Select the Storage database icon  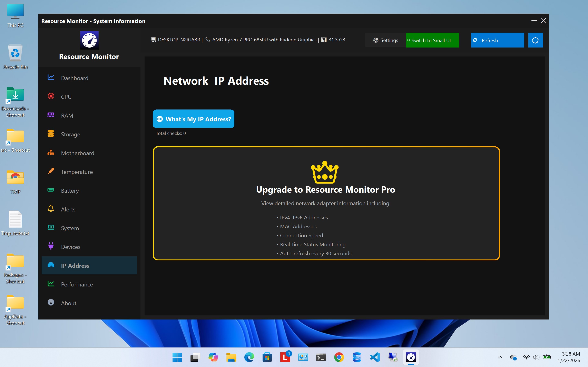pos(51,134)
